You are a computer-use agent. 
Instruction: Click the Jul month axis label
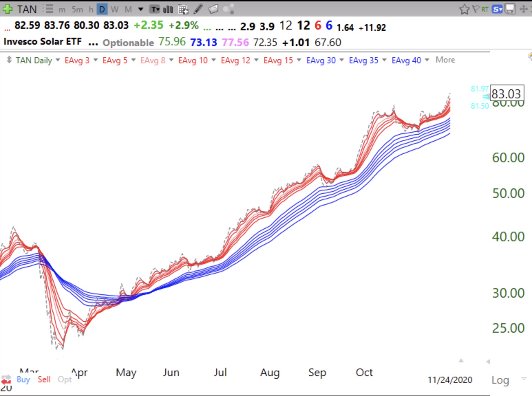tap(220, 372)
